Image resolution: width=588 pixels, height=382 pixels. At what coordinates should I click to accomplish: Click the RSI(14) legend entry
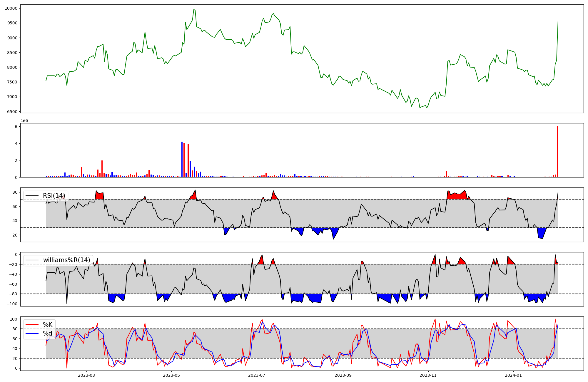[x=46, y=196]
